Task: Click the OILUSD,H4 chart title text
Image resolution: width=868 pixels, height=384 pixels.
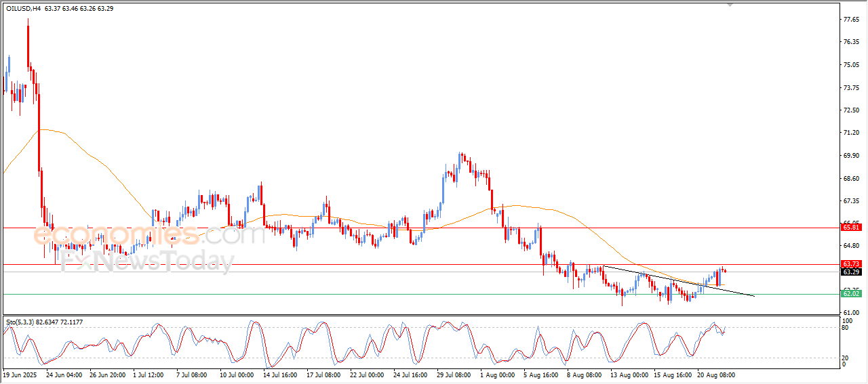Action: coord(22,9)
